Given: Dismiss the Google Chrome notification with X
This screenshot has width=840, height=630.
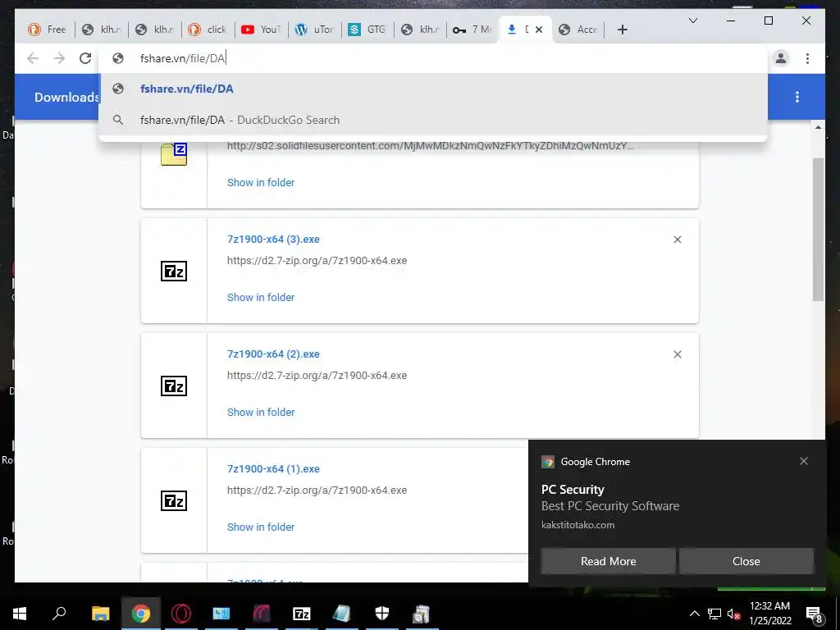Looking at the screenshot, I should (x=804, y=461).
